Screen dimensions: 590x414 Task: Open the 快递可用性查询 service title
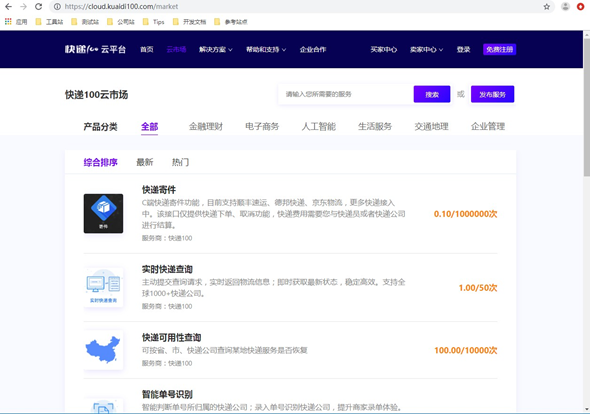tap(171, 337)
